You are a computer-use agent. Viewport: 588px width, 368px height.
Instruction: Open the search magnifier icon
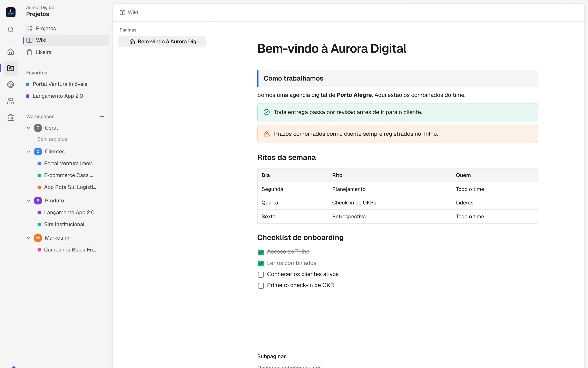click(10, 29)
